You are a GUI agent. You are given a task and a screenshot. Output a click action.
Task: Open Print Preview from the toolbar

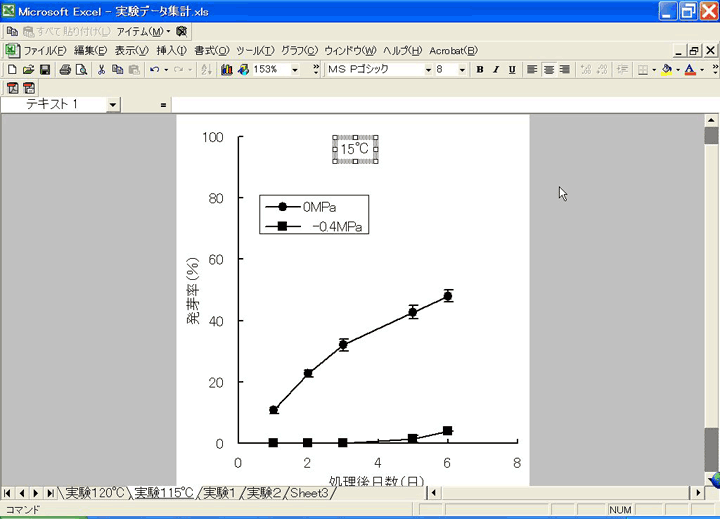(x=81, y=70)
